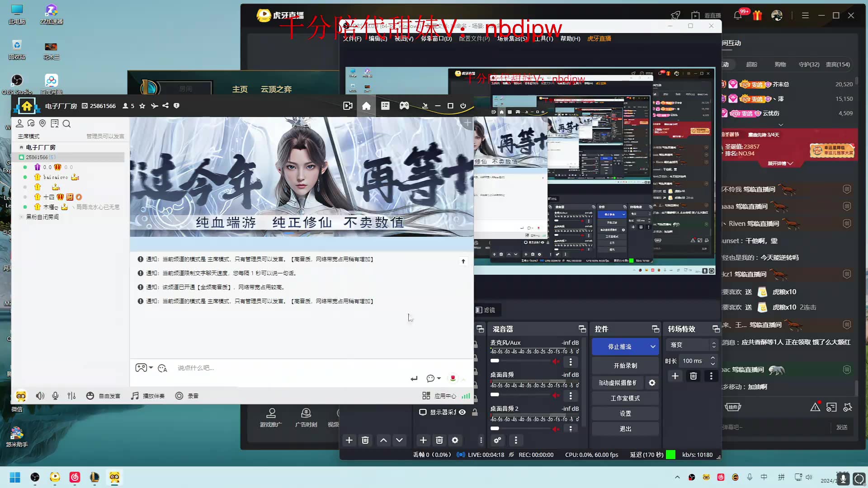Select 黑粉自闭房间 sub-channel
This screenshot has height=488, width=868.
pos(42,217)
